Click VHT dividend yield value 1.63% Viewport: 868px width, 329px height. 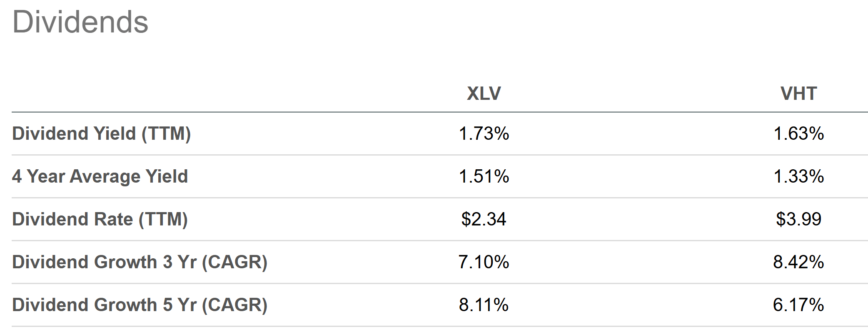point(798,134)
